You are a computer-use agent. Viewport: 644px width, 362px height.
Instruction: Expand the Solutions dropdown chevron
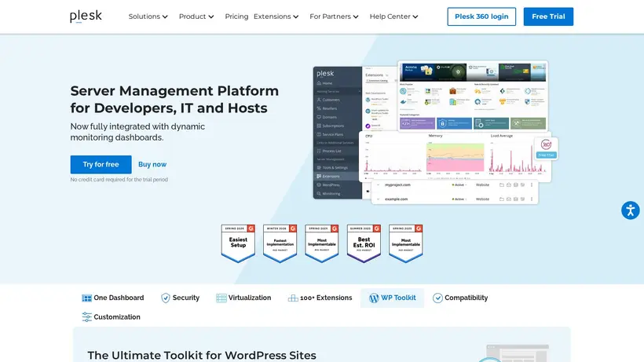165,16
